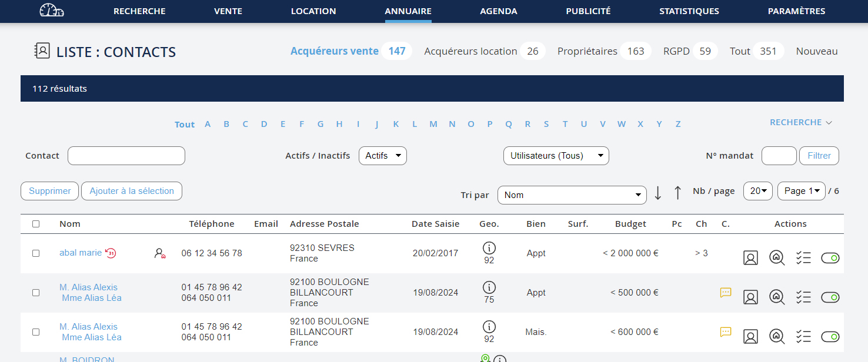Screen dimensions: 868x362
Task: Expand the Tri par Nom dropdown
Action: pyautogui.click(x=572, y=195)
